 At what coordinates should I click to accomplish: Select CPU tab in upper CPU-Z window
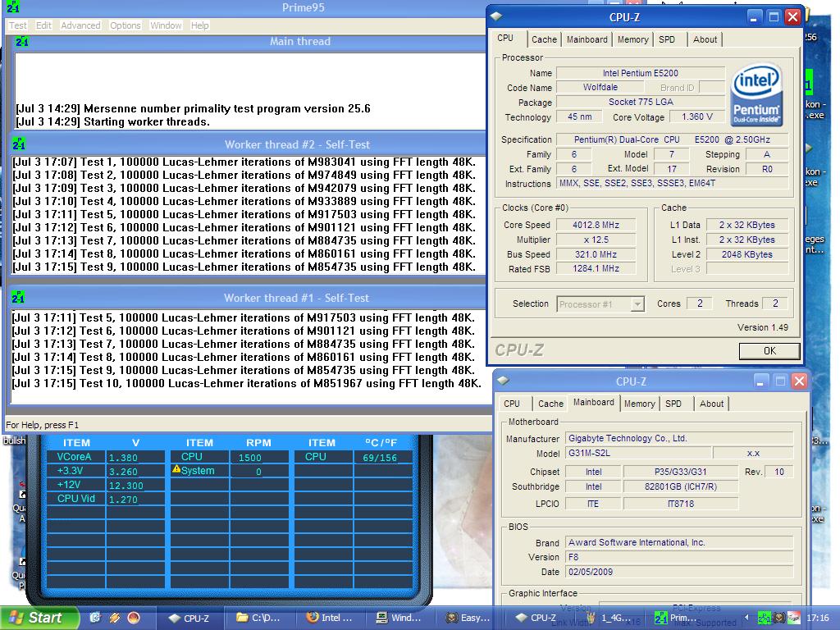(x=505, y=38)
